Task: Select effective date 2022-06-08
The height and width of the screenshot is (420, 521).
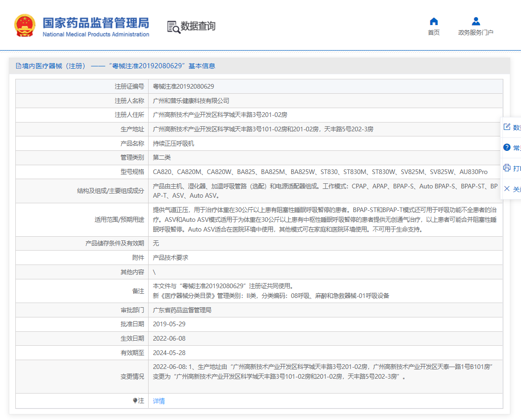Action: (x=169, y=338)
